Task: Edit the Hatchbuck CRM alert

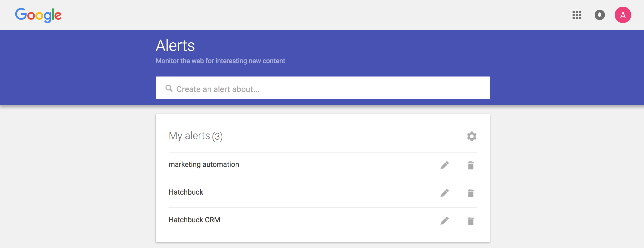Action: point(445,221)
